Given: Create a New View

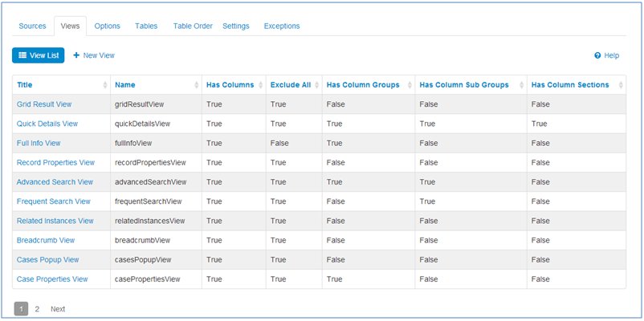Looking at the screenshot, I should click(94, 55).
